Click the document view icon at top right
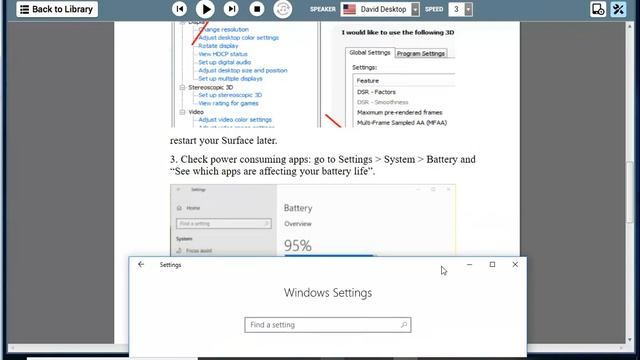This screenshot has width=640, height=360. tap(598, 9)
